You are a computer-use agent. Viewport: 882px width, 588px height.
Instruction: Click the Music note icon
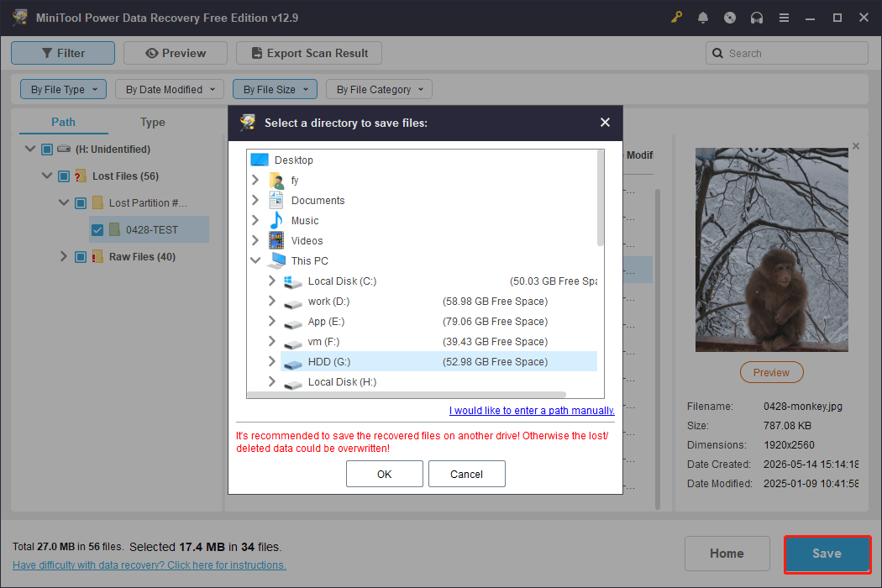(276, 221)
